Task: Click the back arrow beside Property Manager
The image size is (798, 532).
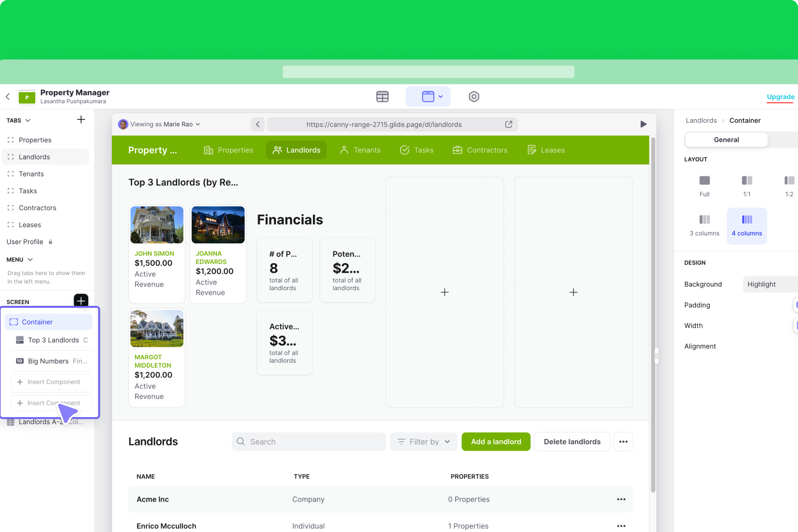Action: pyautogui.click(x=8, y=97)
